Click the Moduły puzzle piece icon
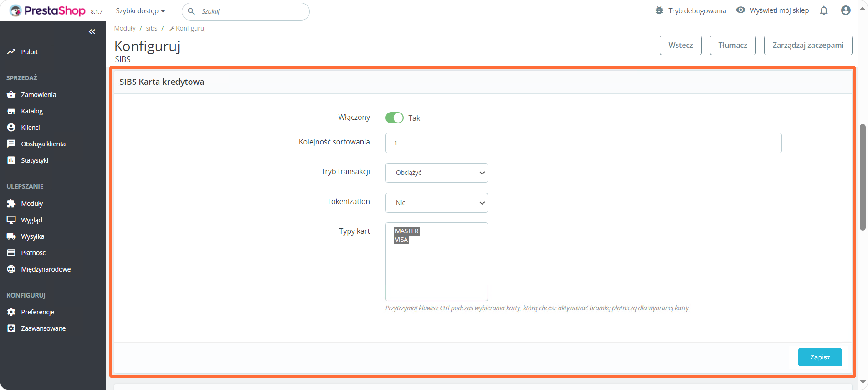This screenshot has height=390, width=868. [x=11, y=203]
